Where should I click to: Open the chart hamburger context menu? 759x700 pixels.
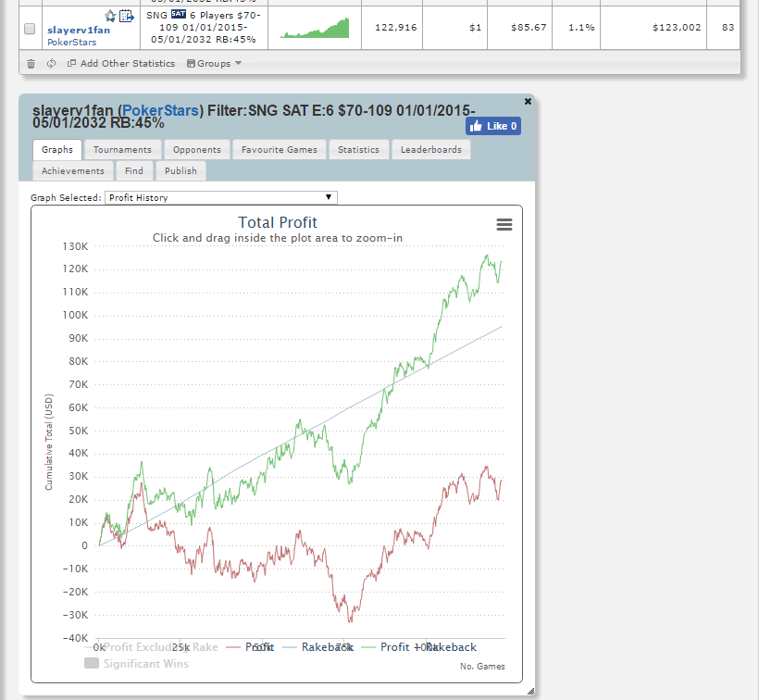pos(504,224)
